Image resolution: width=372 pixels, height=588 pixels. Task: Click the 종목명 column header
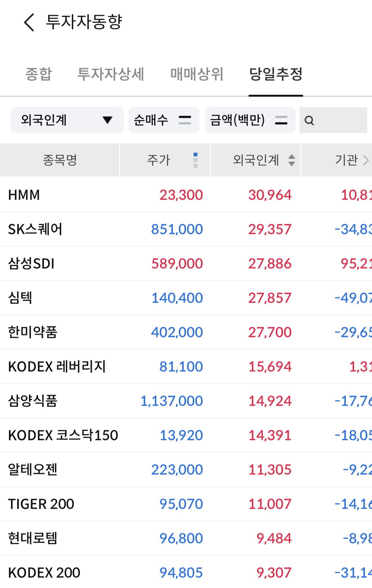pyautogui.click(x=60, y=160)
